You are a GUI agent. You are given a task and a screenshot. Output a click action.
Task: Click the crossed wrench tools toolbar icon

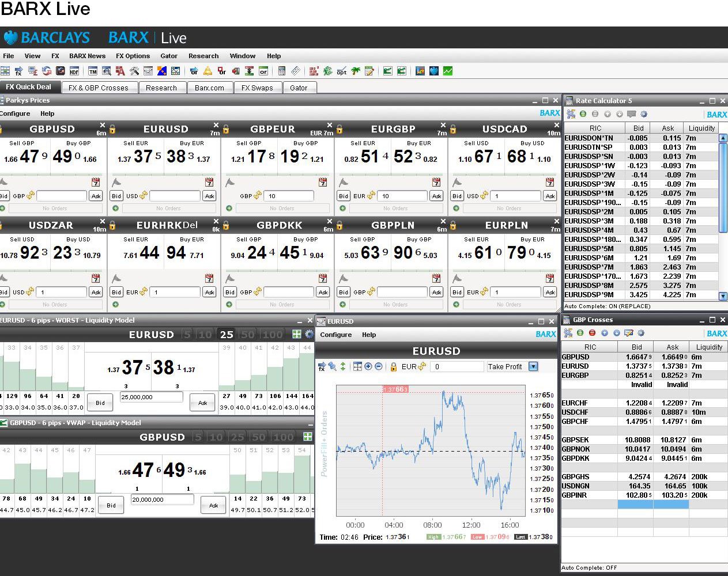(134, 71)
